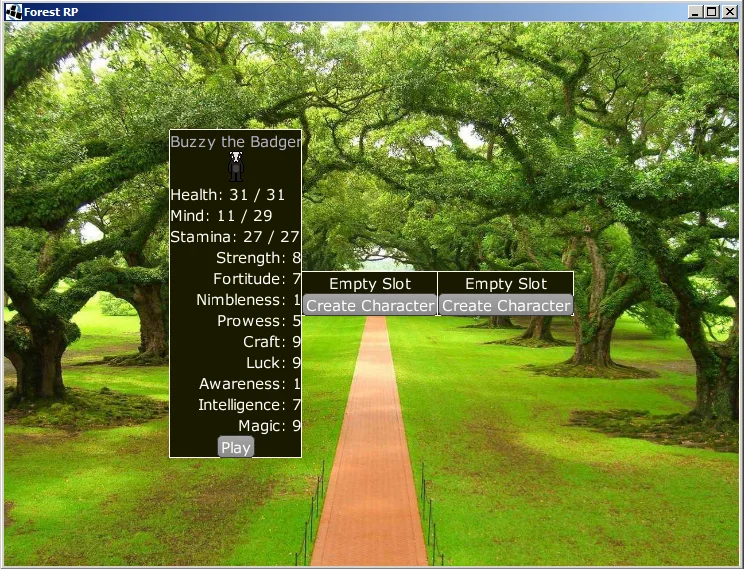The width and height of the screenshot is (744, 569).
Task: Close the Forest RP window
Action: [x=729, y=12]
